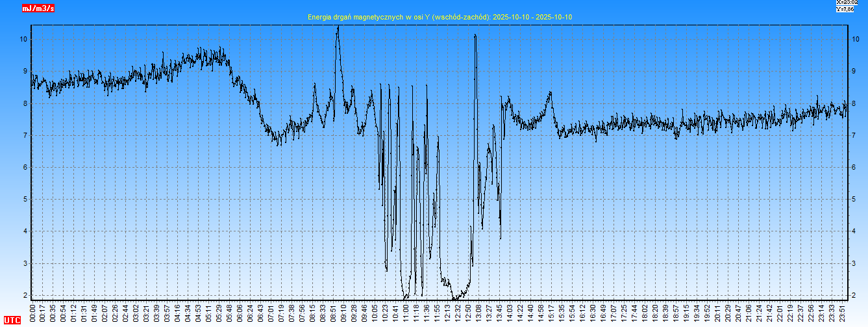Click the left axis value 2
Image resolution: width=868 pixels, height=327 pixels.
pos(25,296)
